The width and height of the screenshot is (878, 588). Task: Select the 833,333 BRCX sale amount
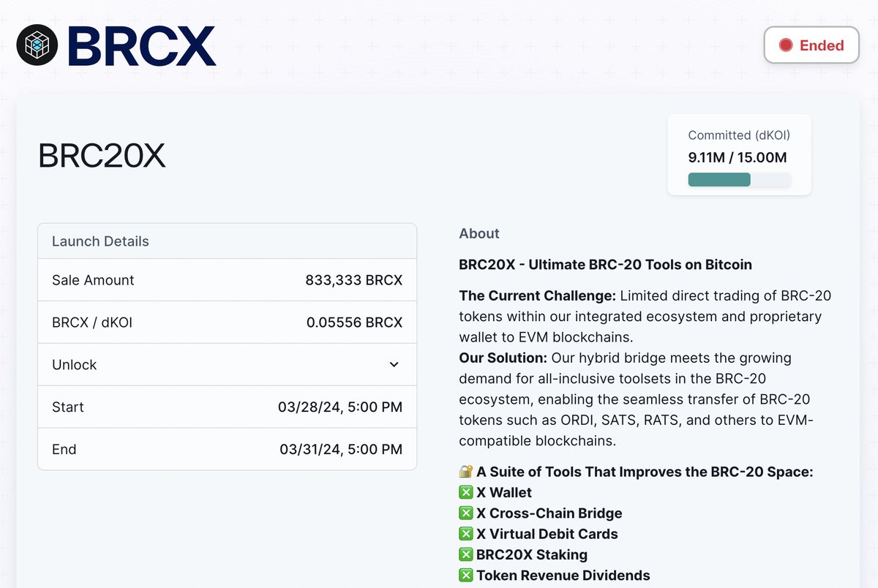tap(354, 280)
